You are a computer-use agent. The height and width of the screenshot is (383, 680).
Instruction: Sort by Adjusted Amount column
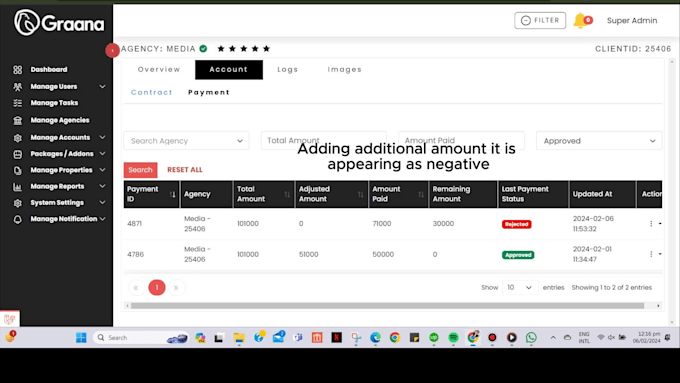(x=360, y=194)
